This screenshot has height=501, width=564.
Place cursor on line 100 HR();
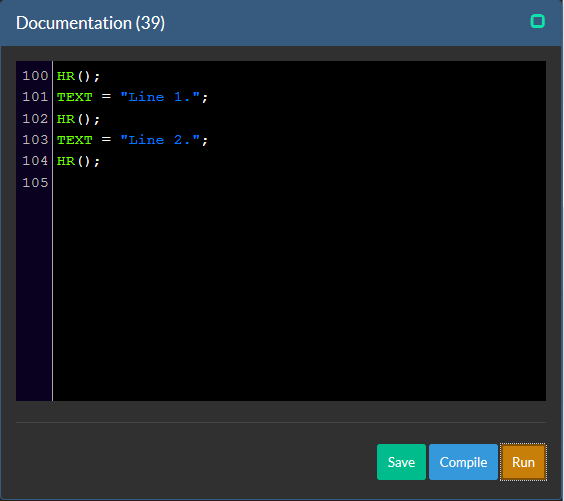[78, 76]
